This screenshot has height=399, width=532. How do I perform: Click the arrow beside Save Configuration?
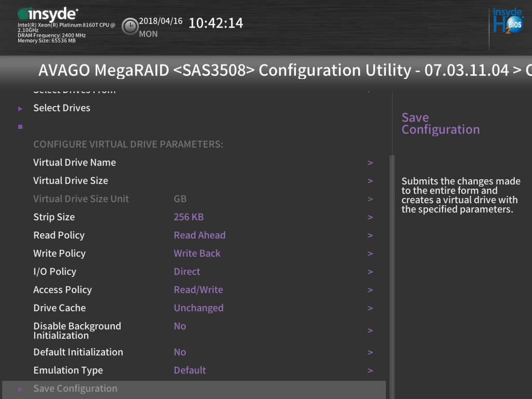click(x=20, y=389)
